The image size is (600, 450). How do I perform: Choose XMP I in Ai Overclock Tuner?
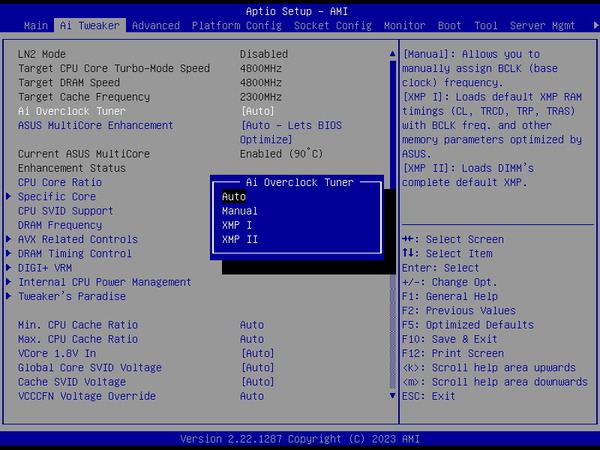point(237,225)
